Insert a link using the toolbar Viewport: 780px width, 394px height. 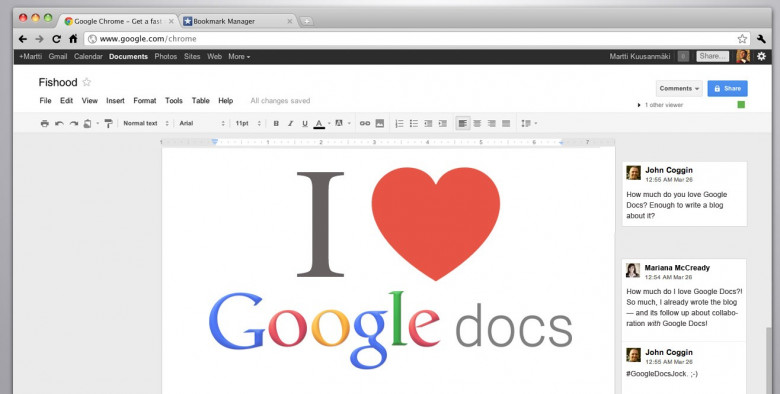coord(365,123)
